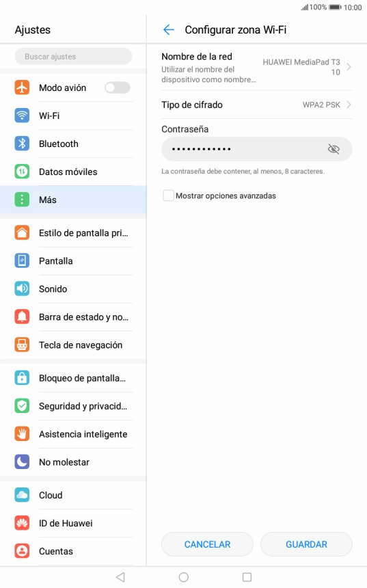Tap the GUARDAR button

[306, 544]
